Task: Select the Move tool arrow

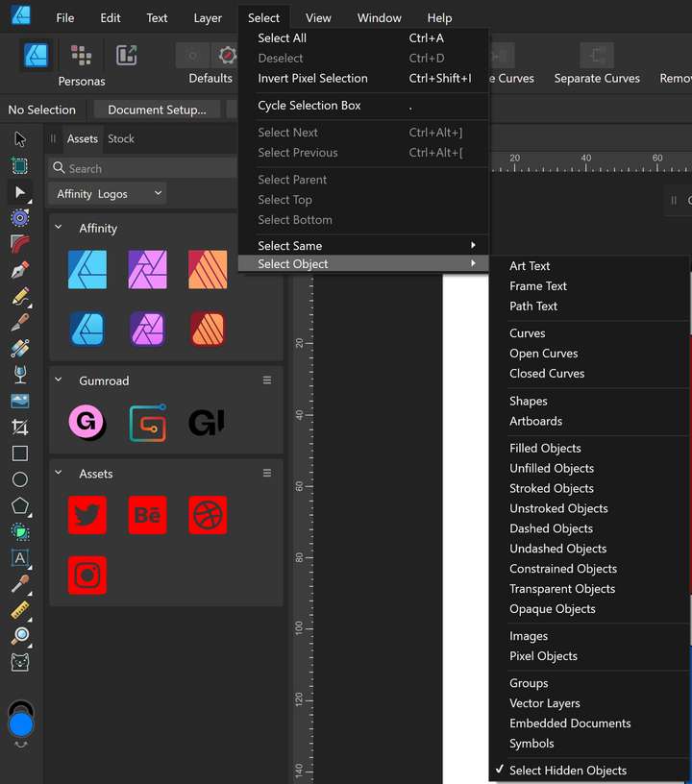Action: pos(20,139)
